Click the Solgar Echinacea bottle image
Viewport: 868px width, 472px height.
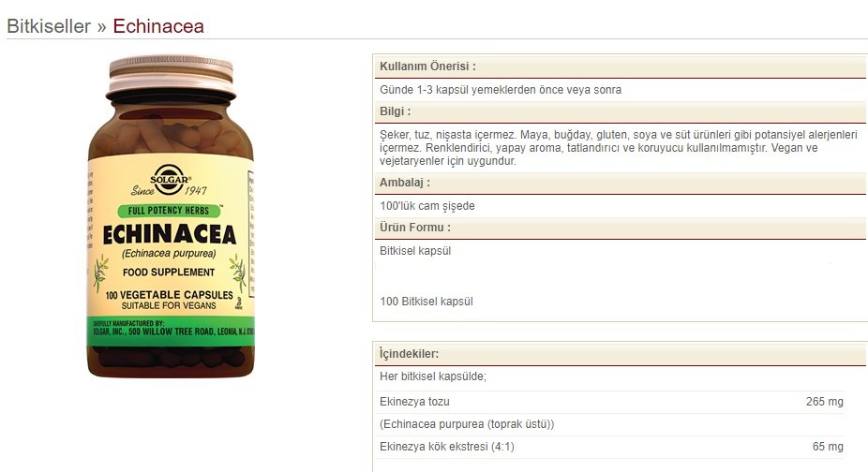[x=171, y=216]
